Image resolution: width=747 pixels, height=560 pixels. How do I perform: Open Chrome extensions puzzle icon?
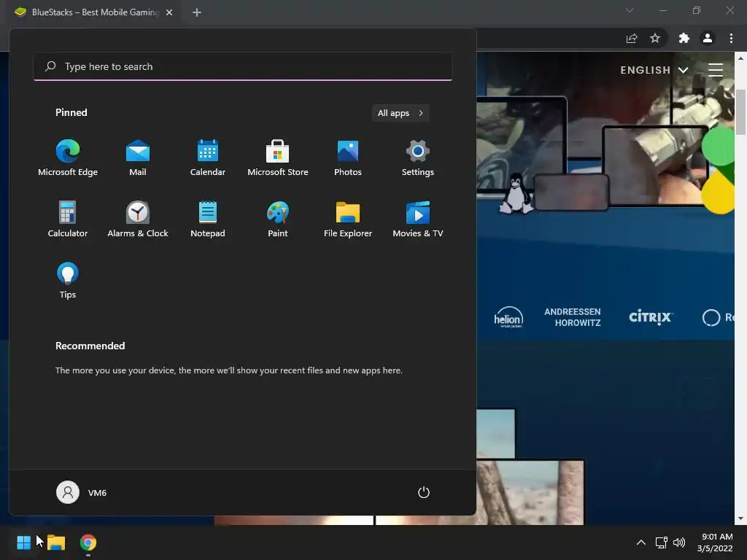tap(684, 39)
